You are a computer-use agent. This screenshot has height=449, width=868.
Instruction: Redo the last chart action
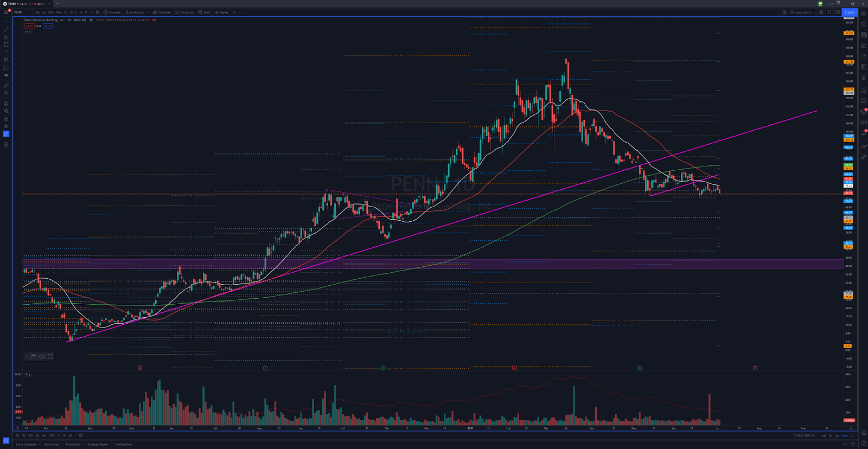pos(240,12)
